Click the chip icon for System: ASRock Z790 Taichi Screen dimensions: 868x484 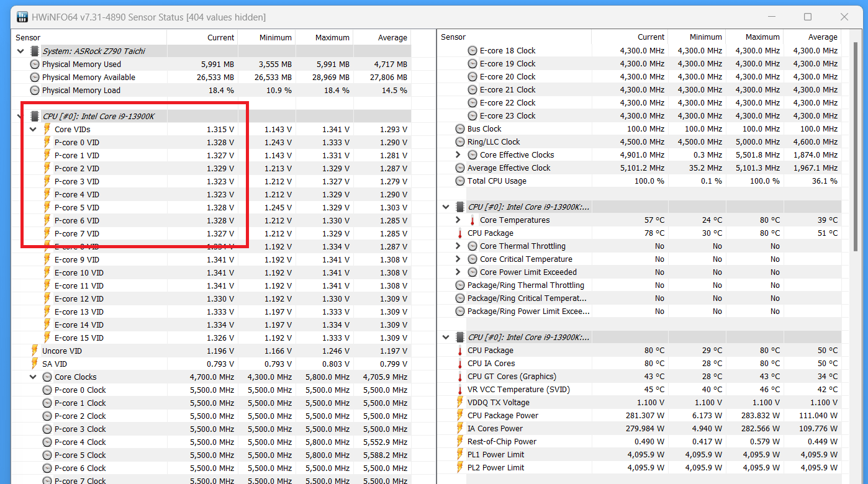(35, 51)
